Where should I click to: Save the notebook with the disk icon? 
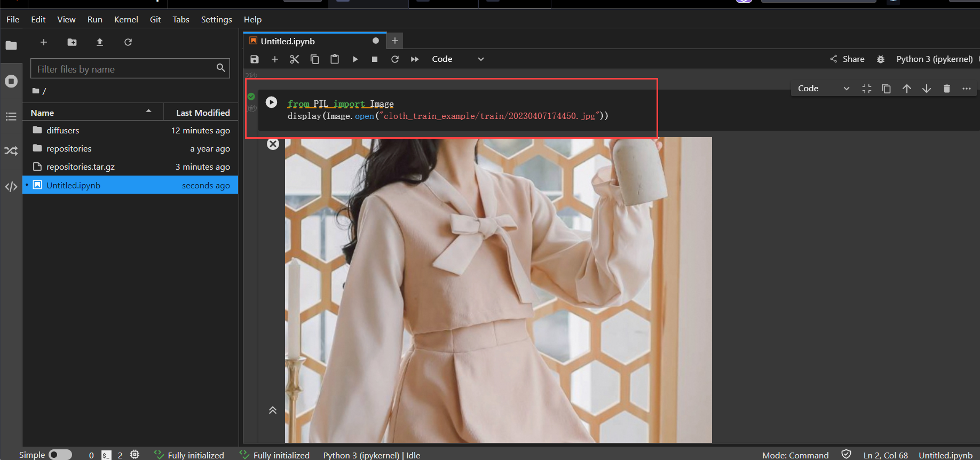click(255, 59)
